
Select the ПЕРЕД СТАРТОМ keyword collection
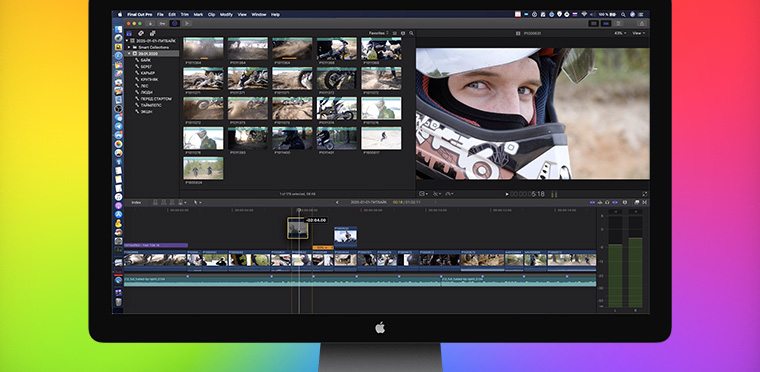[155, 98]
